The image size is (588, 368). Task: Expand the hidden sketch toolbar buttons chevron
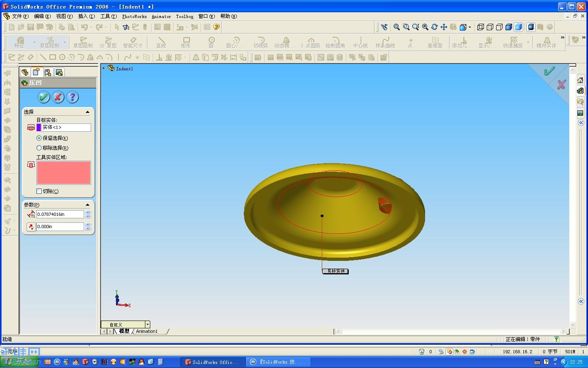click(x=562, y=38)
